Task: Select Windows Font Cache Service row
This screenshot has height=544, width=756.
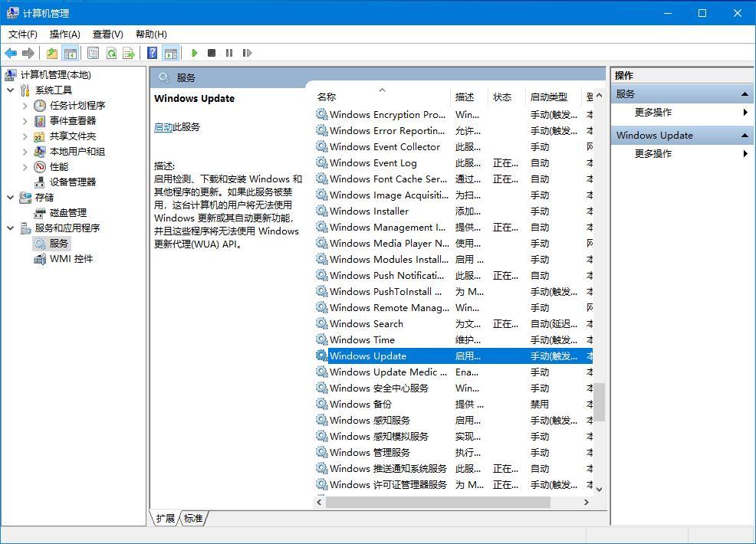Action: tap(454, 179)
